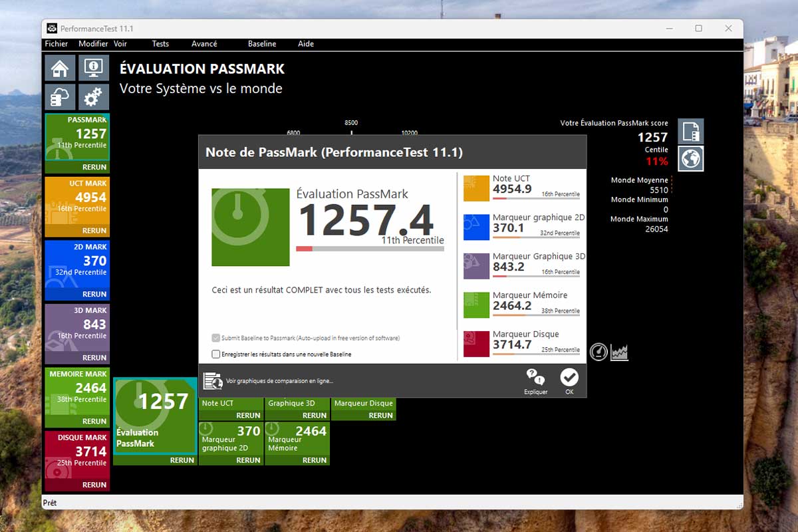Click the text 'Ceci est un résultat COMPLET'
The height and width of the screenshot is (532, 798).
[x=270, y=290]
